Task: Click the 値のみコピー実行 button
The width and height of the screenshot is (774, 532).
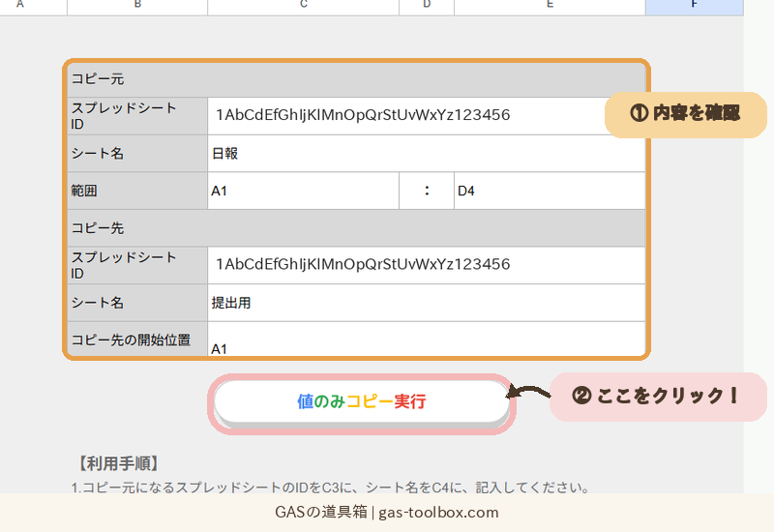Action: click(x=361, y=401)
